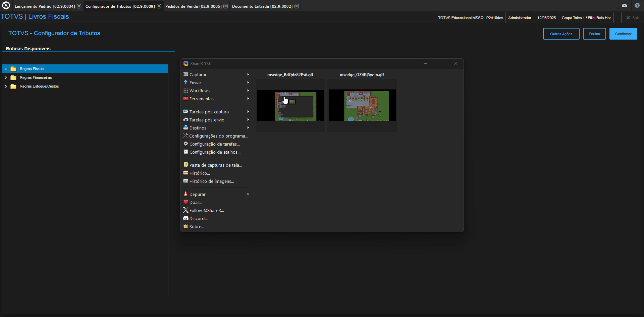The image size is (644, 317).
Task: Click the Workflows grid icon
Action: (x=186, y=91)
